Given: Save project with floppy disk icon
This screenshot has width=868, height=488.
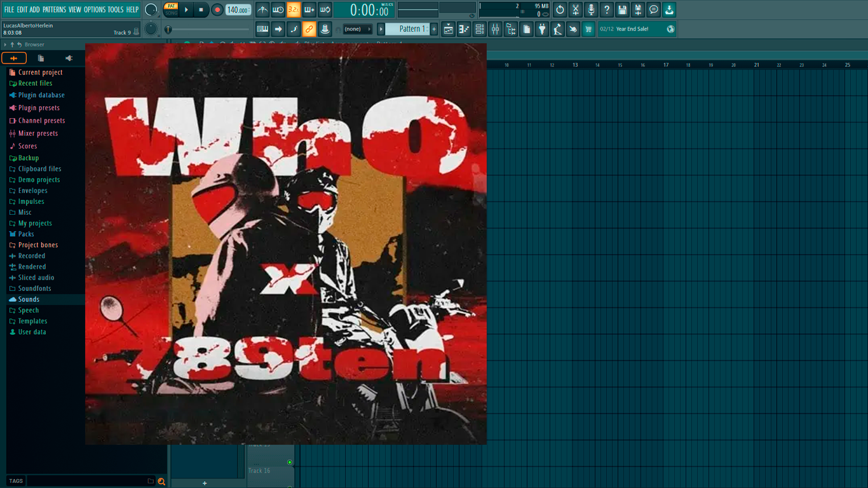Looking at the screenshot, I should pyautogui.click(x=622, y=10).
